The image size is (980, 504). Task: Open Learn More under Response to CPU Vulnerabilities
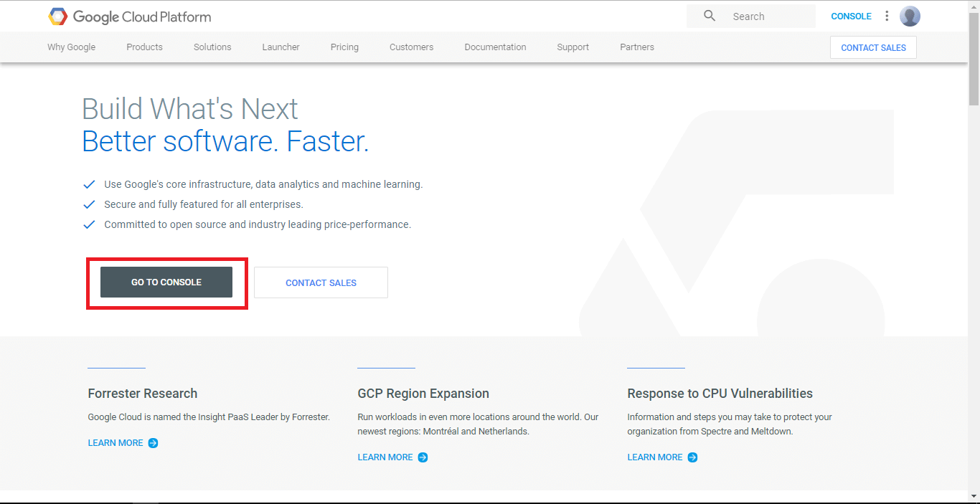pyautogui.click(x=655, y=457)
